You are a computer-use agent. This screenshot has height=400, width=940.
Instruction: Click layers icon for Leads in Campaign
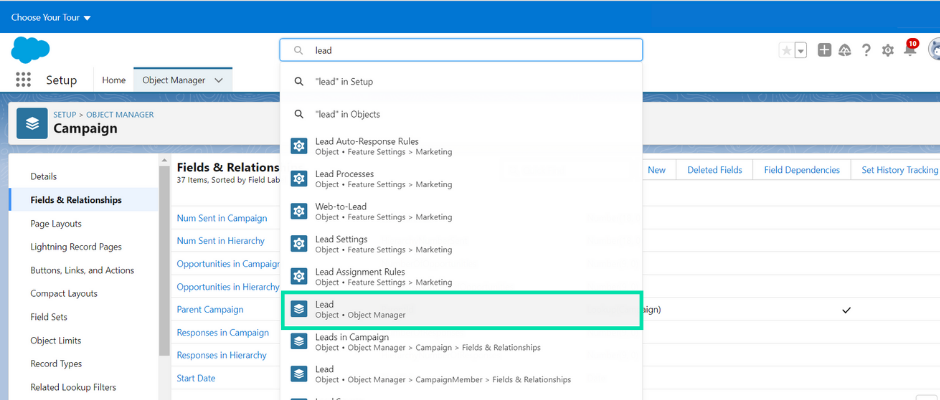tap(299, 342)
